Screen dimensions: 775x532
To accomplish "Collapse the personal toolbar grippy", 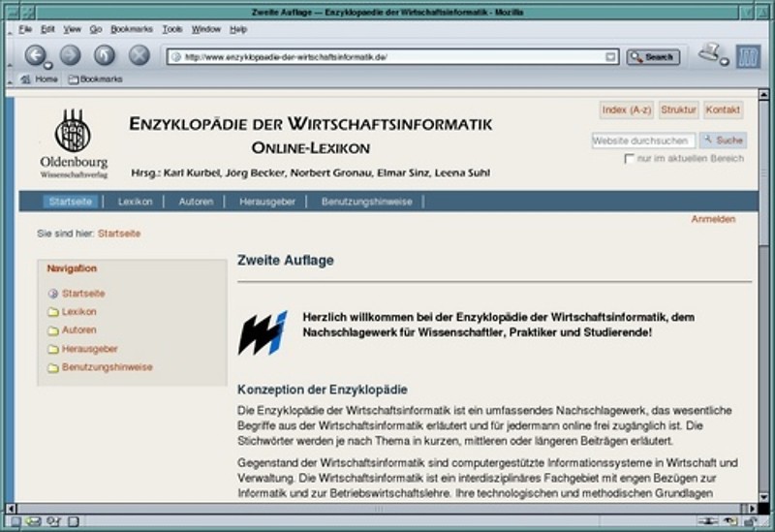I will click(x=10, y=79).
